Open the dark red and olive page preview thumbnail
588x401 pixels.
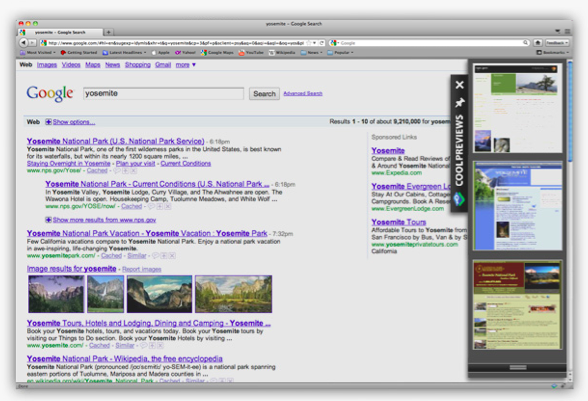pos(518,305)
